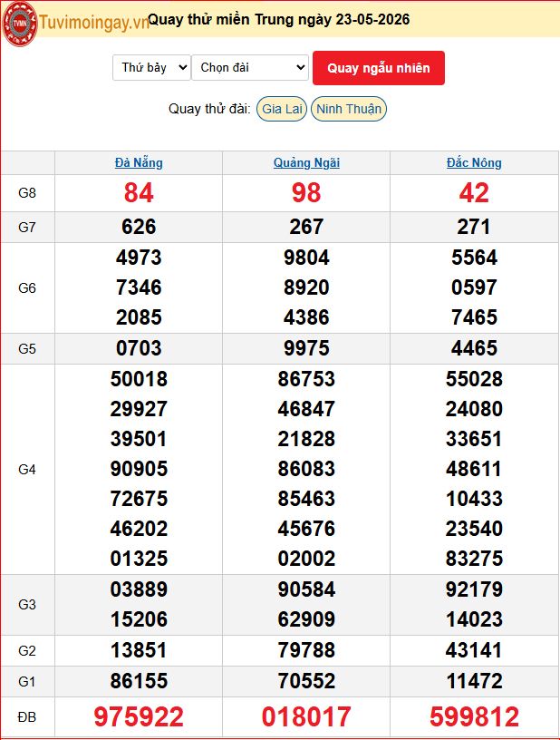The height and width of the screenshot is (740, 560).
Task: Click G4 value 90905
Action: 139,469
